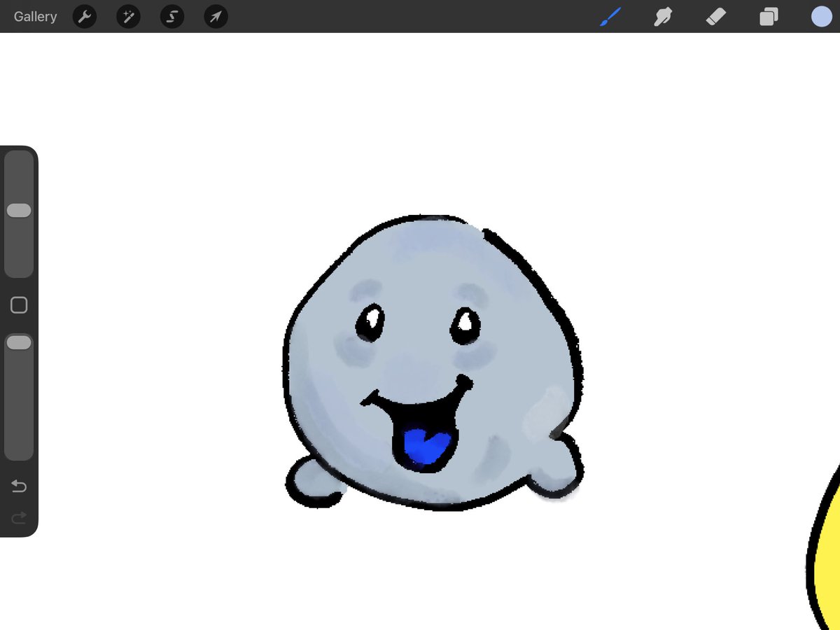This screenshot has height=630, width=840.
Task: Select the Paint brush tool
Action: pyautogui.click(x=610, y=17)
